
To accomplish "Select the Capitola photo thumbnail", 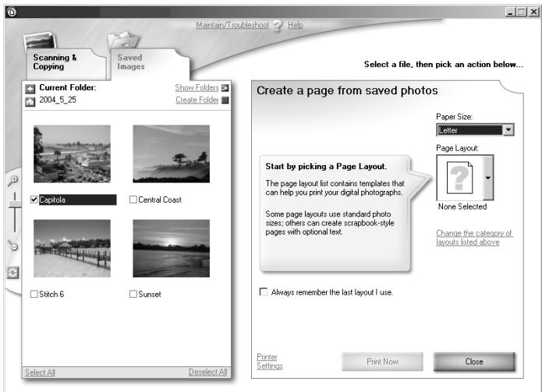I will click(72, 154).
